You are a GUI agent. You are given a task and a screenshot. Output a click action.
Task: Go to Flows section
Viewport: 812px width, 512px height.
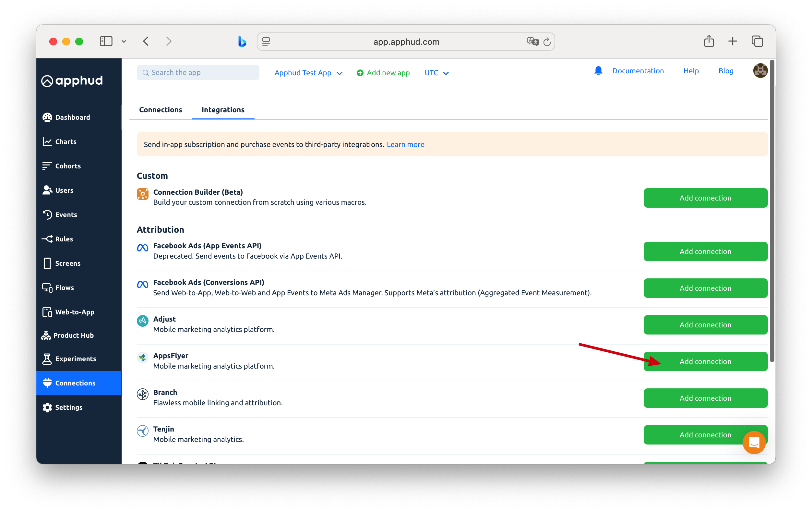click(x=78, y=287)
